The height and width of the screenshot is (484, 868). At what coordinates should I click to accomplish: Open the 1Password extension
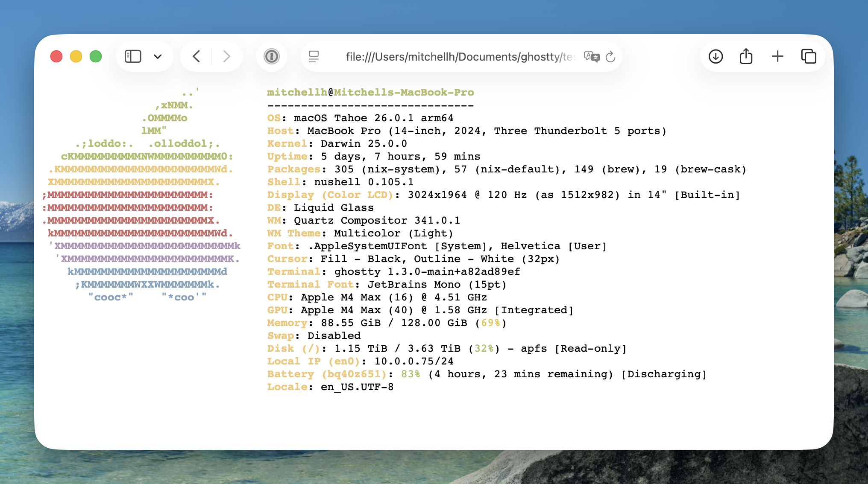271,56
